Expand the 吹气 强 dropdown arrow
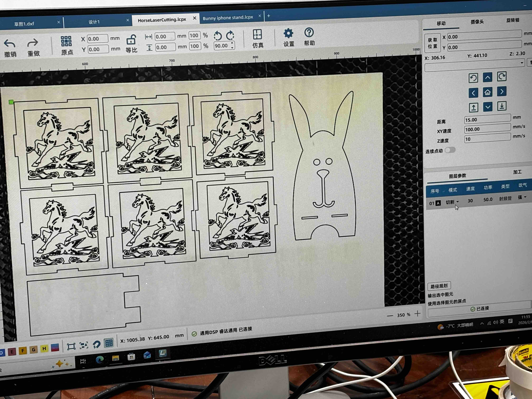This screenshot has height=399, width=532. tap(525, 197)
